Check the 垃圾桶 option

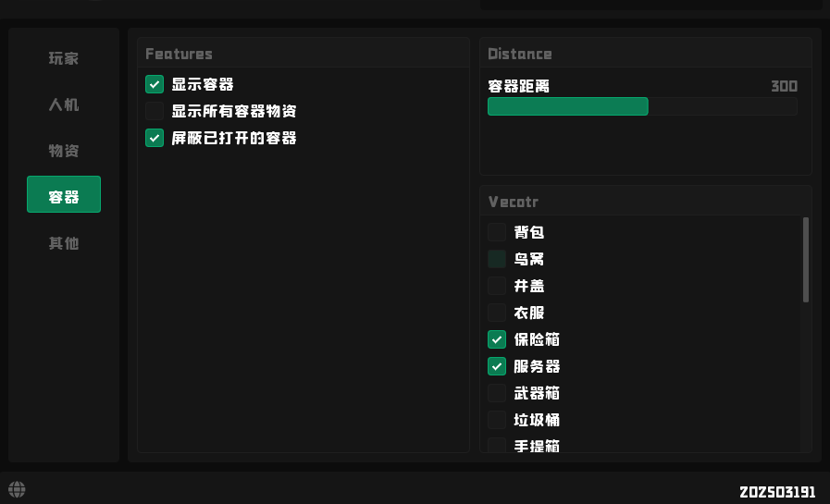(497, 420)
